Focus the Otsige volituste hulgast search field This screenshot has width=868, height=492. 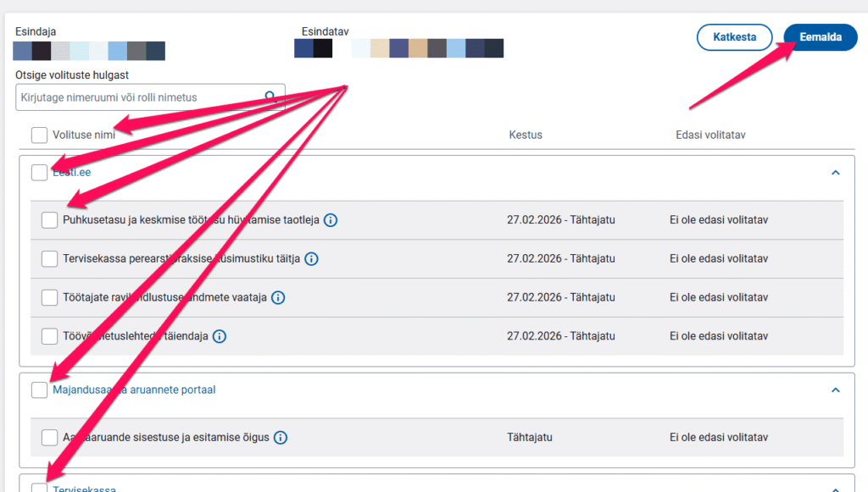click(x=140, y=97)
